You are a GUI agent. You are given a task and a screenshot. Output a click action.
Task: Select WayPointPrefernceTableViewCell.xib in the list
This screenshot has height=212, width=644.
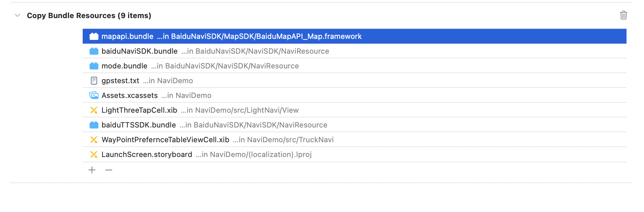pos(165,140)
